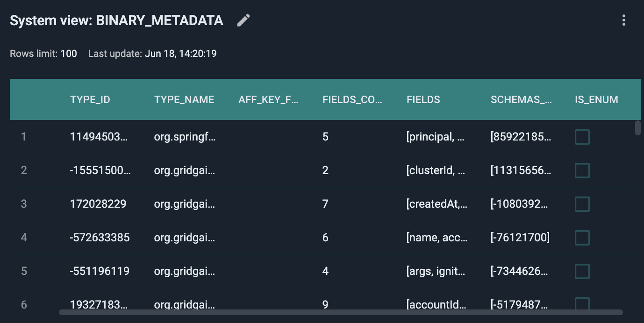644x323 pixels.
Task: Select TYPE_ID cell -551196119
Action: click(100, 271)
